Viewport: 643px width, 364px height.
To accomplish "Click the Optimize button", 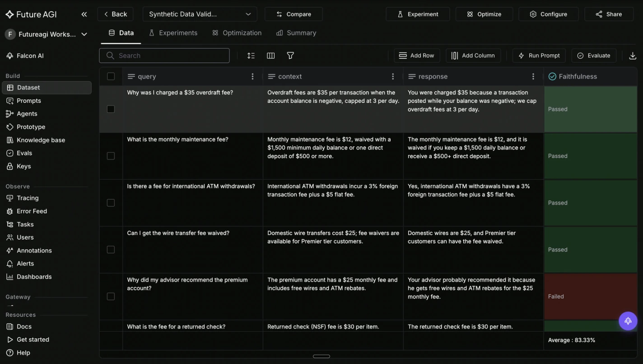I will (x=484, y=14).
